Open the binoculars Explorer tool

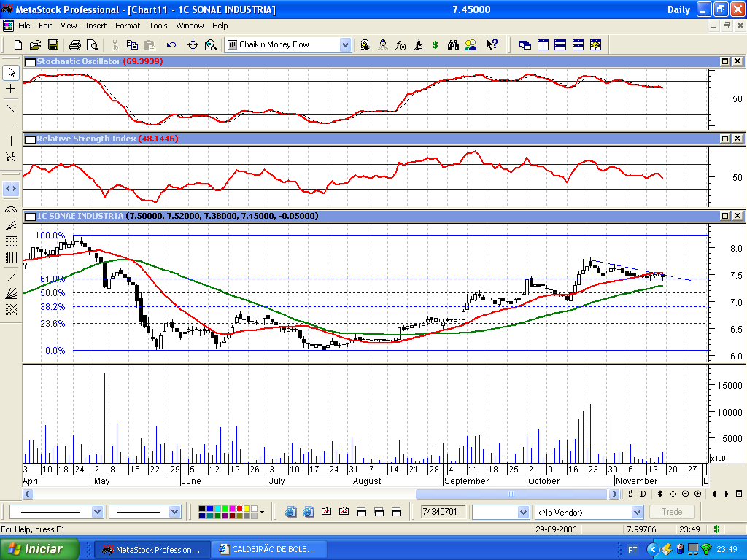(453, 44)
